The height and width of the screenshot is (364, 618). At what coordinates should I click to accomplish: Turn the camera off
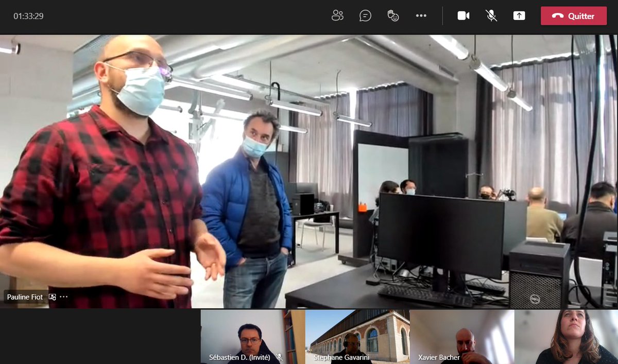pos(463,16)
